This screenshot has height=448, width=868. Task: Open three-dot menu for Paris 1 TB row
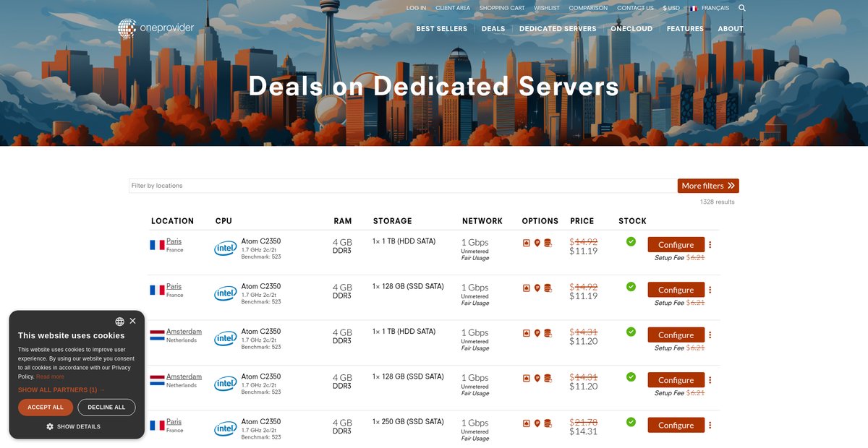pyautogui.click(x=710, y=245)
